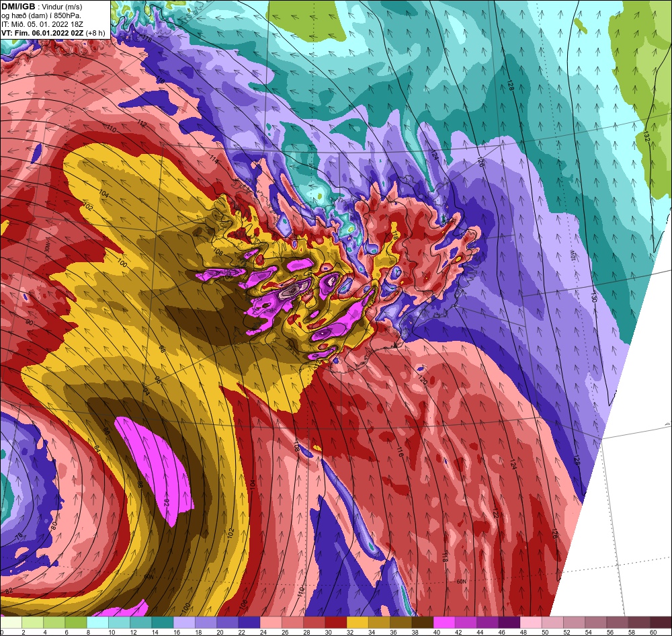The width and height of the screenshot is (672, 636).
Task: Click the '122' height contour label
Action: 495,513
